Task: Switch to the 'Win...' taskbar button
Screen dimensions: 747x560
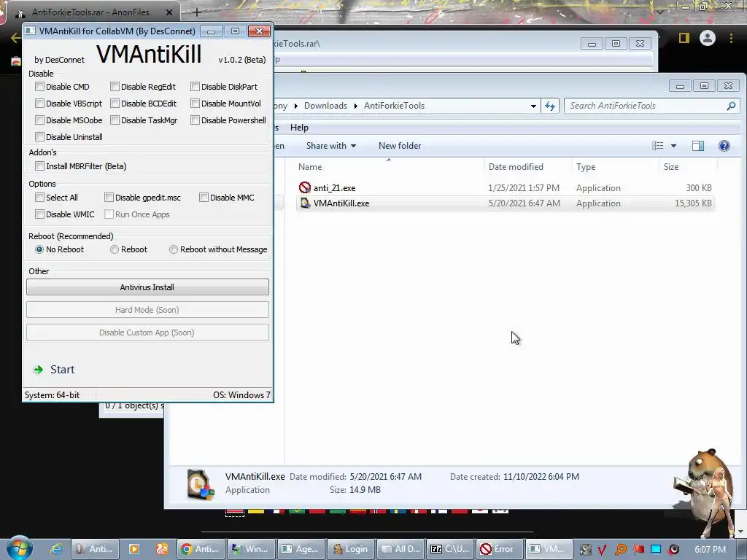Action: (250, 549)
